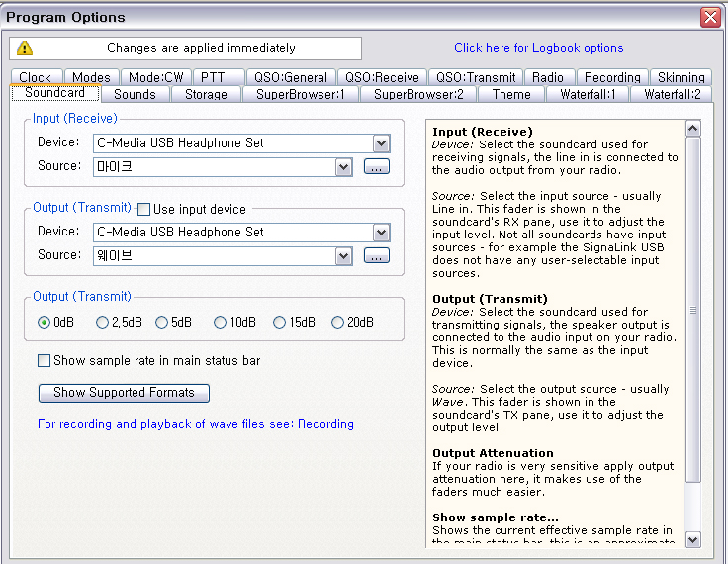Choose 20dB attenuation radio button
The image size is (728, 564).
(x=338, y=323)
